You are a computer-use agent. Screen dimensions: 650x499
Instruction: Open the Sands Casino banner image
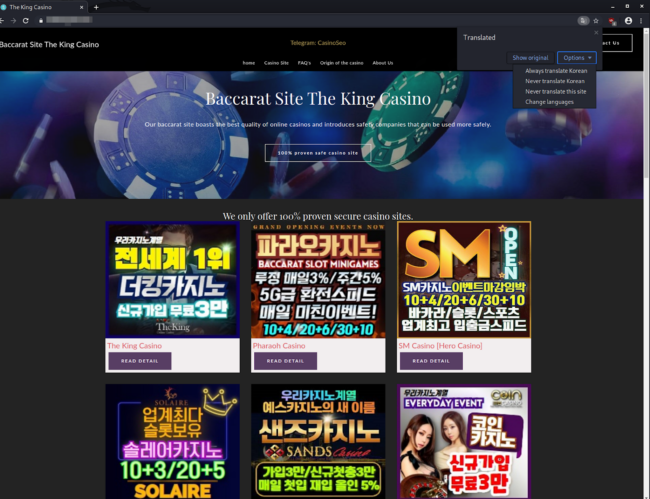pyautogui.click(x=318, y=441)
